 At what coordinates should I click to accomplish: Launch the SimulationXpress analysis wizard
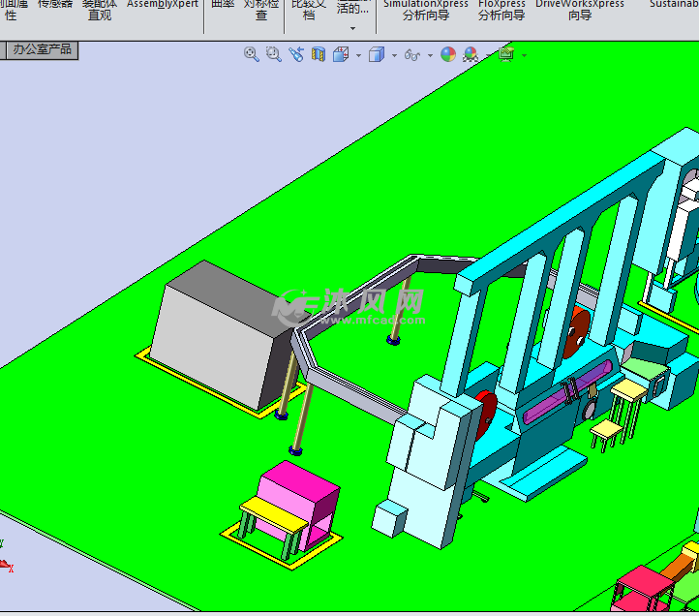[426, 9]
